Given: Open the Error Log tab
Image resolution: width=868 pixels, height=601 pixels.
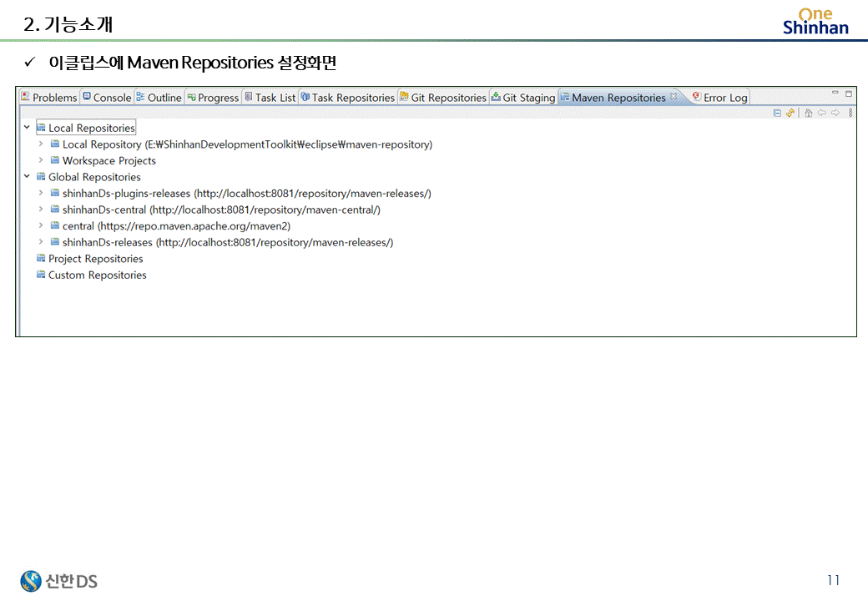Looking at the screenshot, I should (x=719, y=98).
